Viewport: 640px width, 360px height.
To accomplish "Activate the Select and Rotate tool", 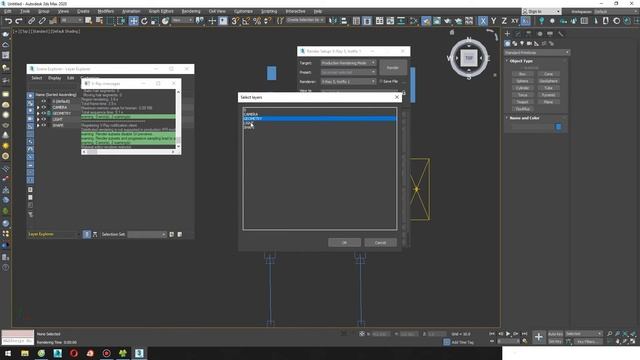I will (x=144, y=21).
